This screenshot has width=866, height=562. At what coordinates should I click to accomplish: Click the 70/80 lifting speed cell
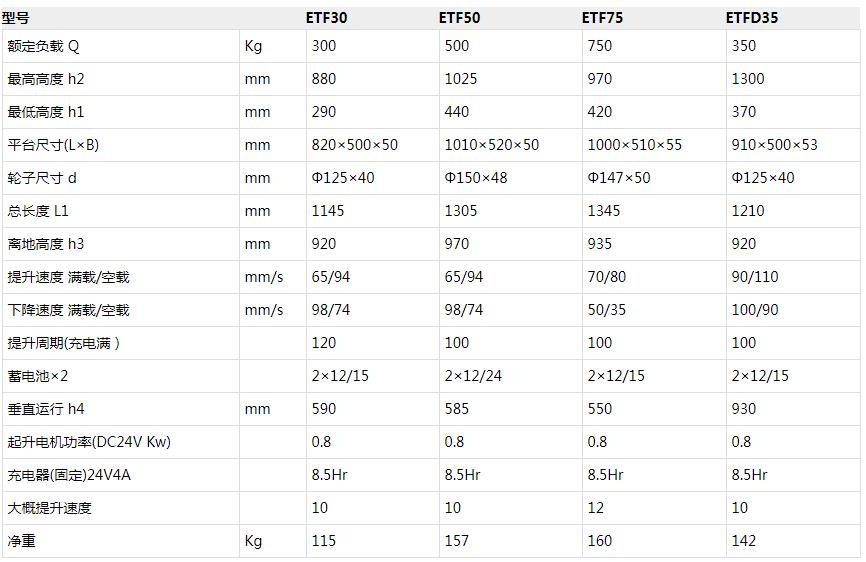(606, 277)
